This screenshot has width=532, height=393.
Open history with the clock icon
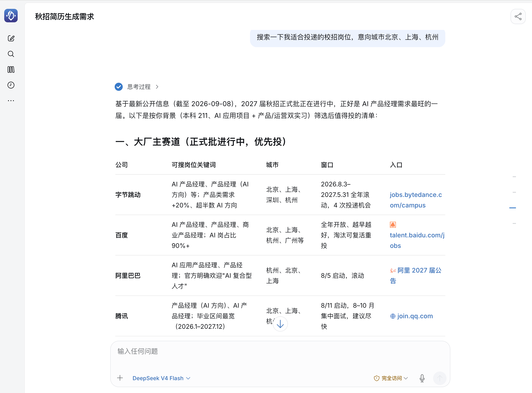pos(11,85)
